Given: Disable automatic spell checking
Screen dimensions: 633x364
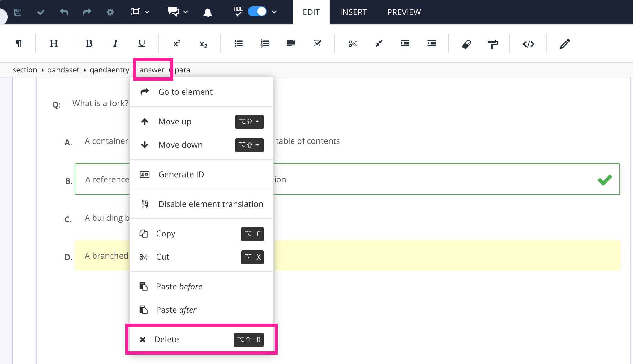Looking at the screenshot, I should (257, 12).
